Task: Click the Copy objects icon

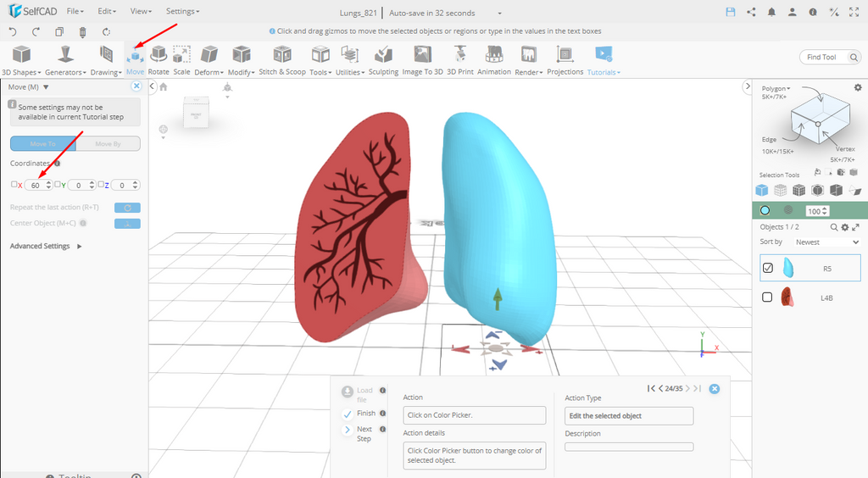Action: pyautogui.click(x=59, y=31)
